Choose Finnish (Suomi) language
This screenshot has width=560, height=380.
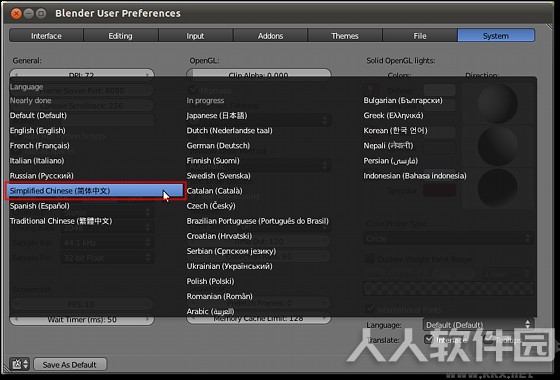click(x=213, y=161)
